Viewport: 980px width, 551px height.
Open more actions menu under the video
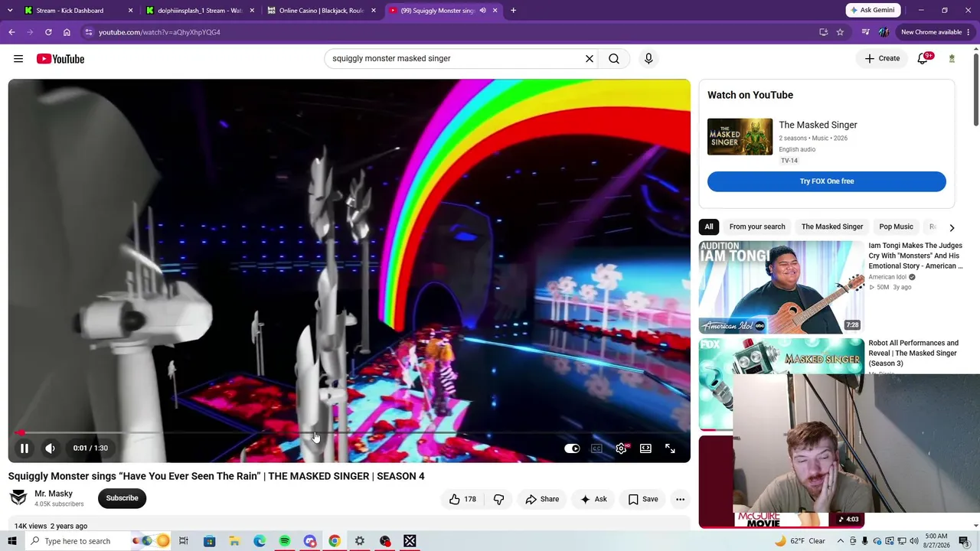point(680,499)
